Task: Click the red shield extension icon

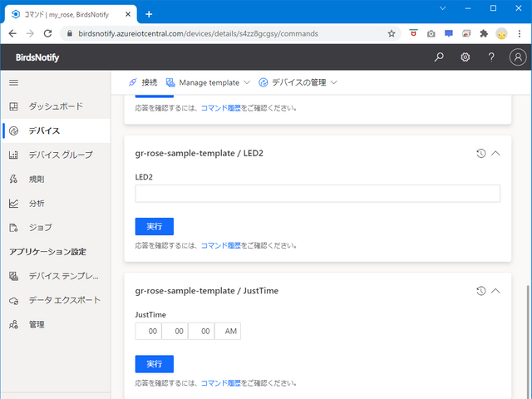Action: pos(413,33)
